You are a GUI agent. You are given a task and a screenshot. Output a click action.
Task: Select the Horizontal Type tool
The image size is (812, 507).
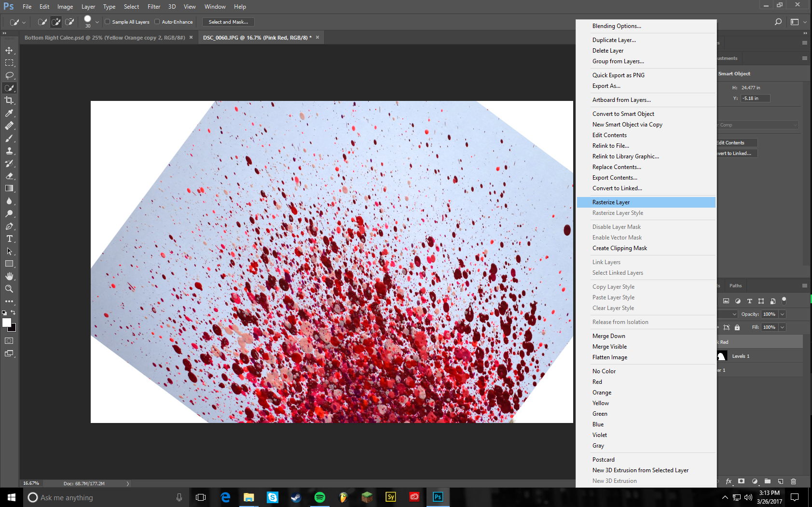click(x=9, y=239)
